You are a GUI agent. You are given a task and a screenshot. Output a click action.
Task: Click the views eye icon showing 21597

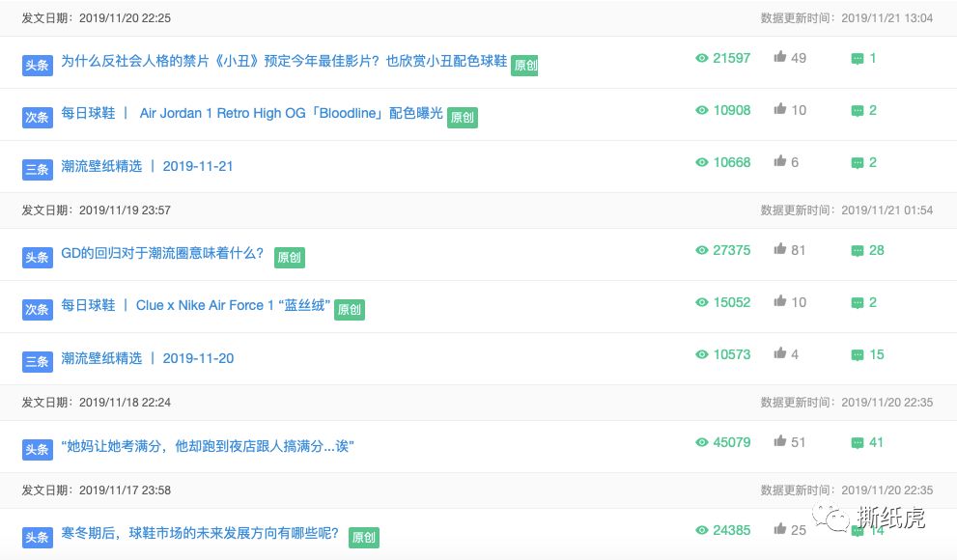701,58
